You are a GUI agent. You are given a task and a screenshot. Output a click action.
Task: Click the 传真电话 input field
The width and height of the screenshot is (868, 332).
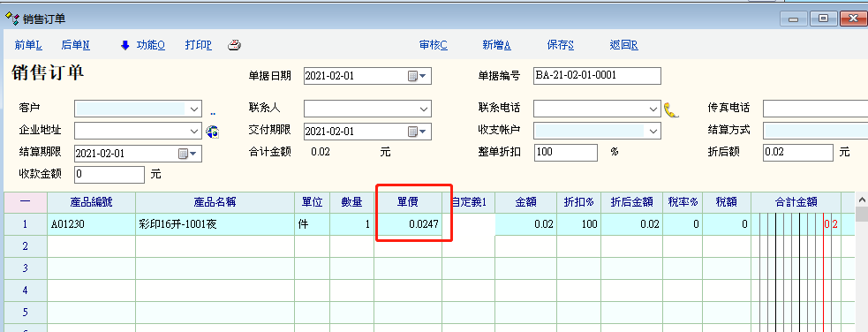[x=815, y=109]
